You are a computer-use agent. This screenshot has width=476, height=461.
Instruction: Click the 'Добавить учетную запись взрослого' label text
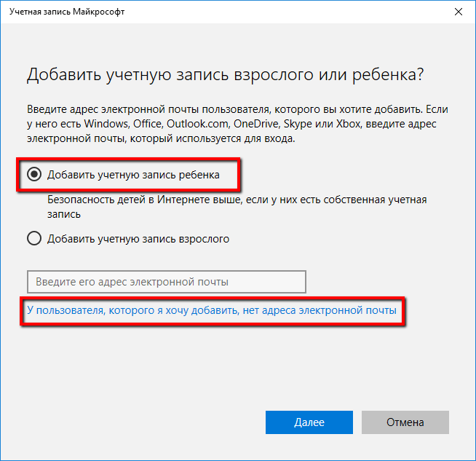(138, 238)
